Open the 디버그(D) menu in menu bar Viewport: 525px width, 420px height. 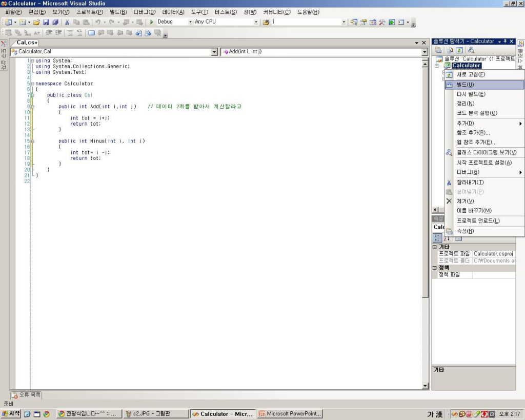145,12
